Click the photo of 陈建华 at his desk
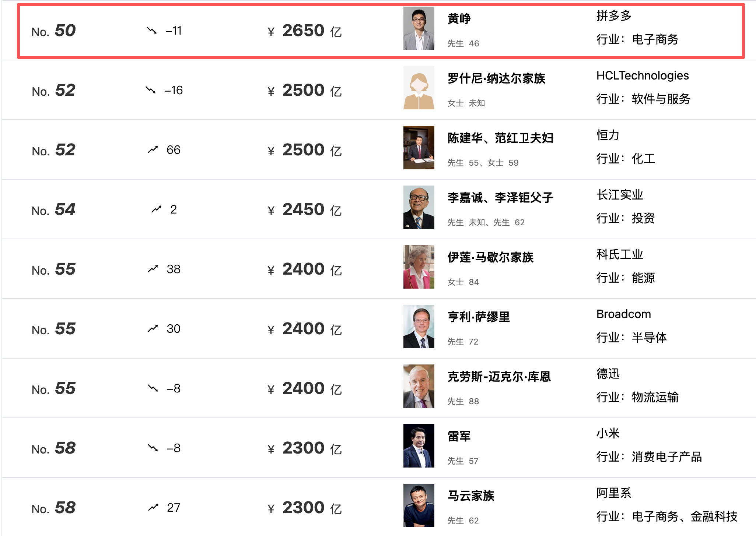The image size is (756, 536). tap(419, 148)
